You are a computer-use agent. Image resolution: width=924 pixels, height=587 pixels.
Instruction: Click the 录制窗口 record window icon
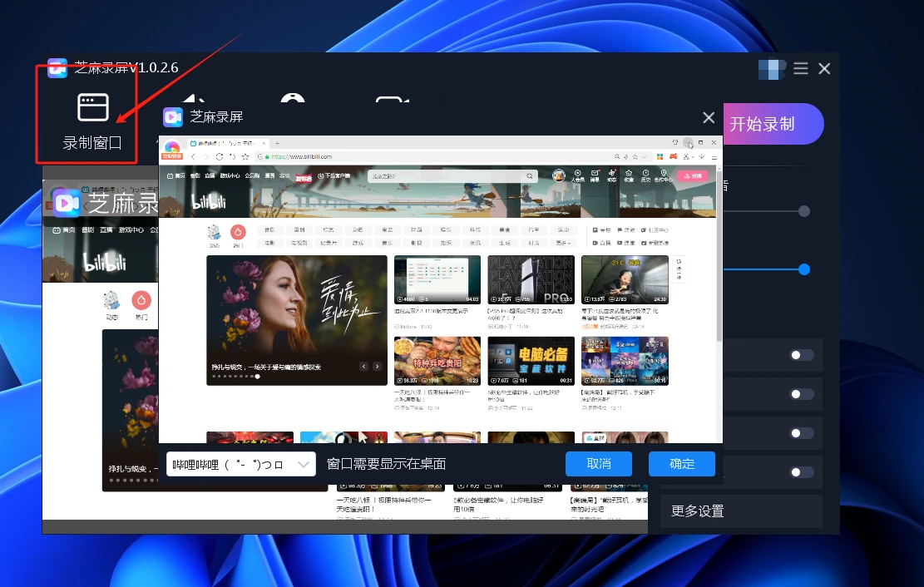coord(92,107)
